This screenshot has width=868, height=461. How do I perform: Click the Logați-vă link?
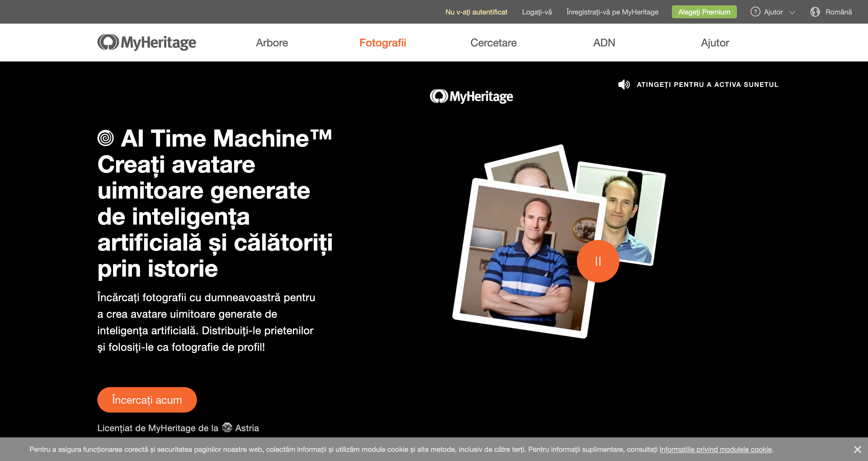click(537, 12)
